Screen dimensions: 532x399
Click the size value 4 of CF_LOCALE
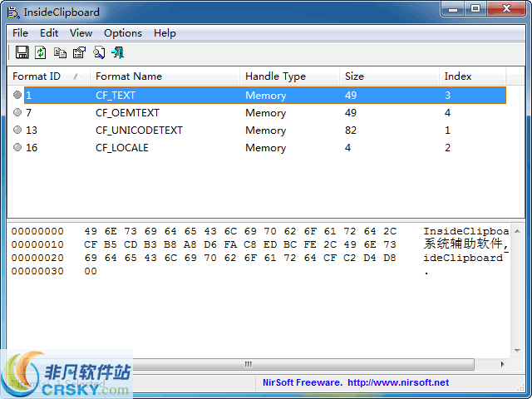(347, 148)
